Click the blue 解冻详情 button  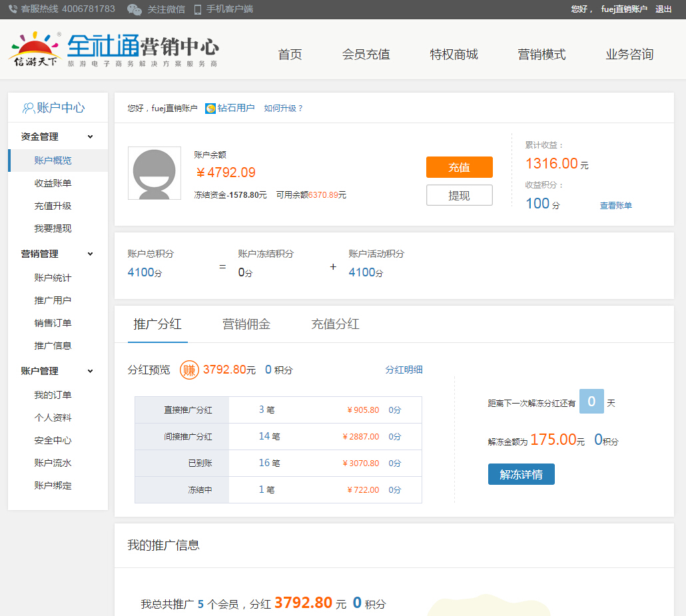pyautogui.click(x=521, y=474)
